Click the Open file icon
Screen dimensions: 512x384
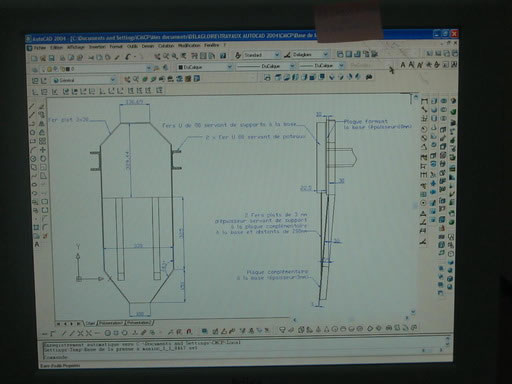(x=43, y=58)
